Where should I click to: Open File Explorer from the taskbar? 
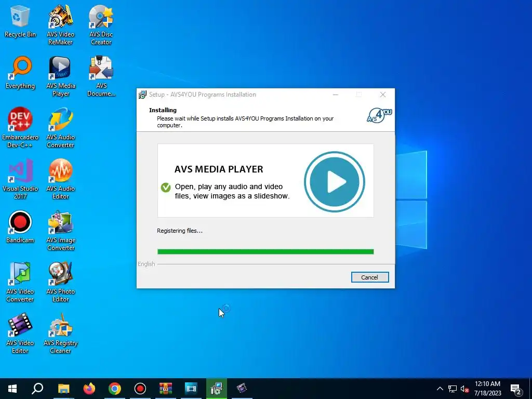(63, 389)
